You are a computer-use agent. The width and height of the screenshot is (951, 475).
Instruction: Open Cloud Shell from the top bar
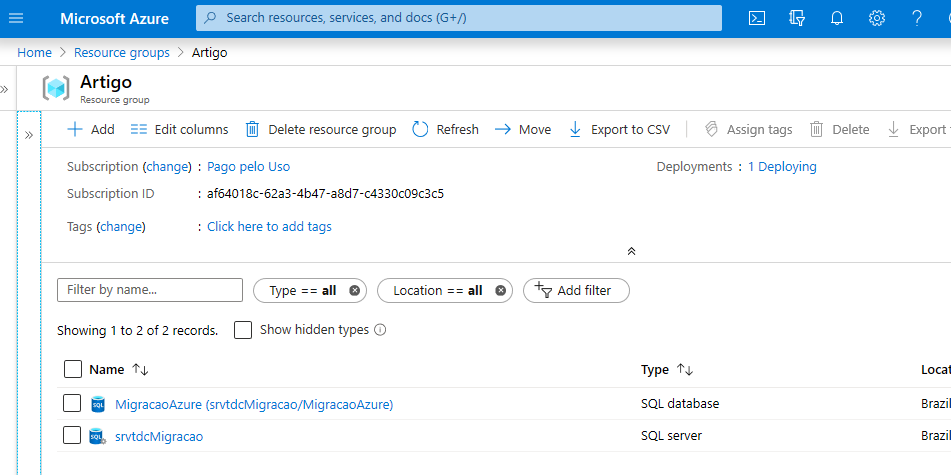coord(757,18)
